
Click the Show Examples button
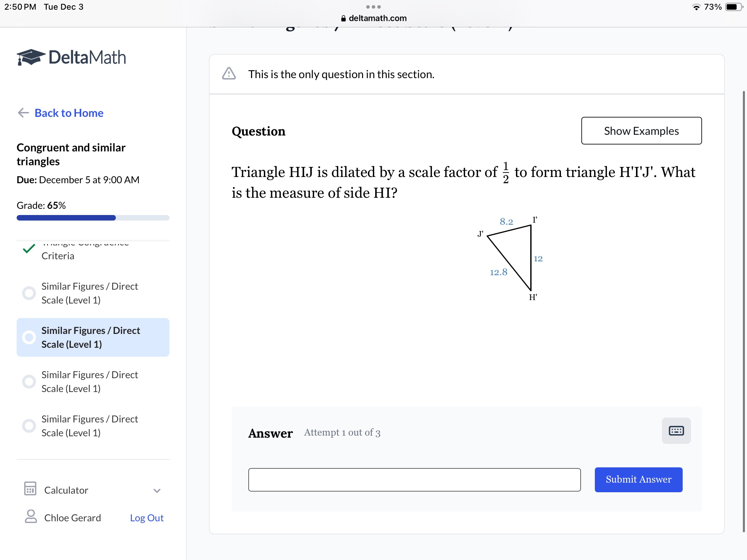[642, 131]
